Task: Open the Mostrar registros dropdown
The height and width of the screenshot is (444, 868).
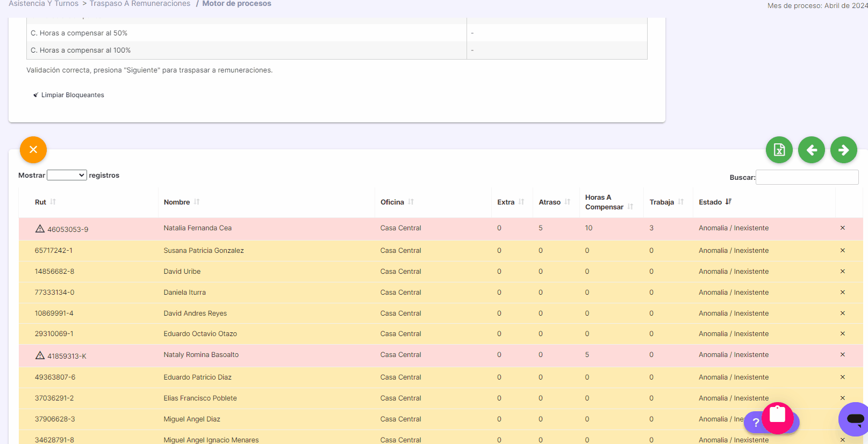Action: 67,175
